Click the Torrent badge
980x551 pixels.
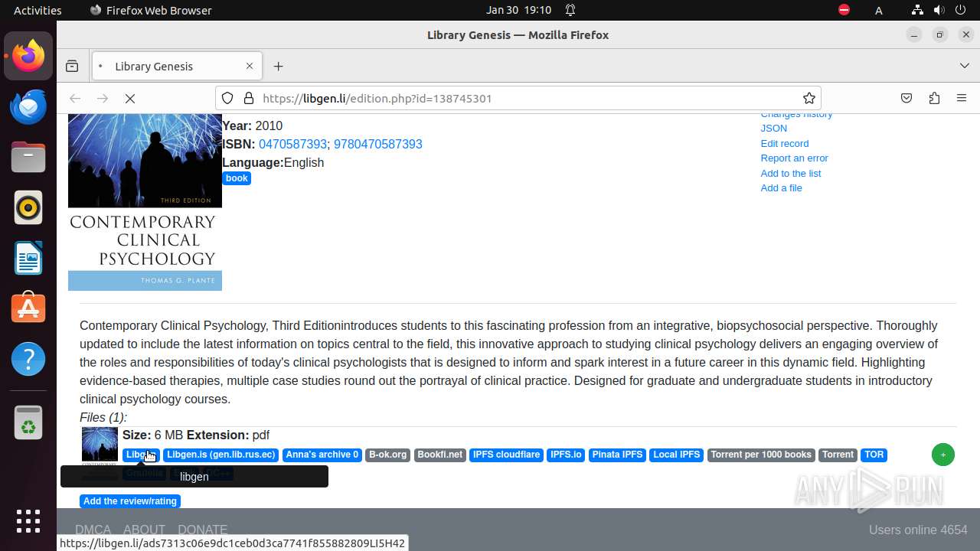tap(838, 455)
